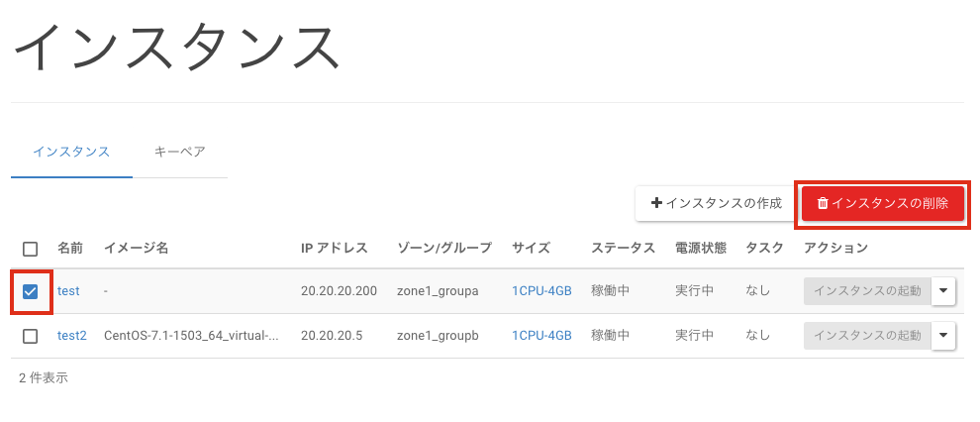The image size is (980, 422).
Task: Click the trash icon on delete button
Action: [823, 204]
